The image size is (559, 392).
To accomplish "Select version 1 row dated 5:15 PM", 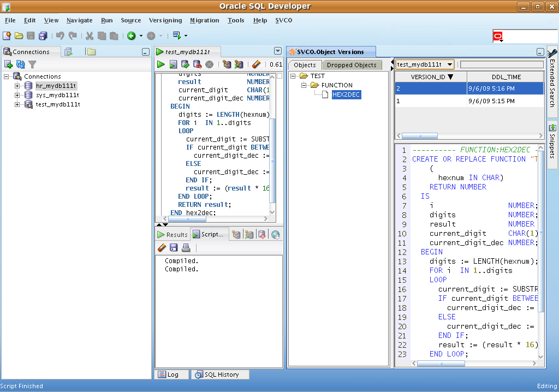I will tap(469, 101).
